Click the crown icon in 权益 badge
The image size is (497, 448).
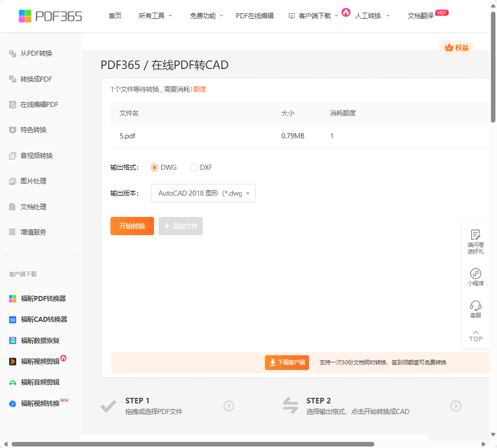(449, 48)
